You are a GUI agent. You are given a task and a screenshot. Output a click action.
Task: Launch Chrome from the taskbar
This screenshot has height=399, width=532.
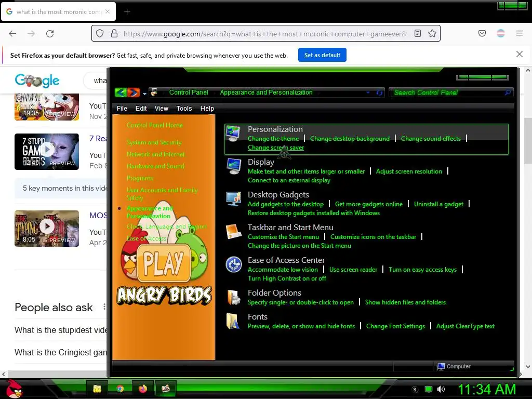(120, 389)
